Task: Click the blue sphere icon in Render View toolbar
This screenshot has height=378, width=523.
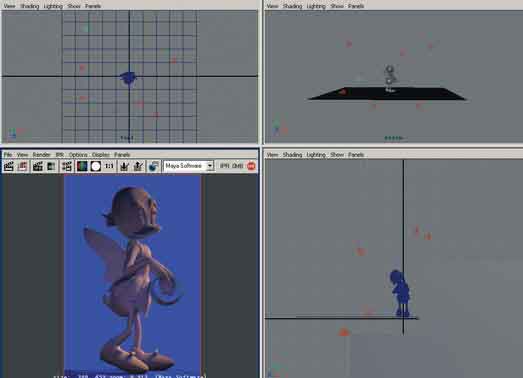Action: click(x=153, y=166)
